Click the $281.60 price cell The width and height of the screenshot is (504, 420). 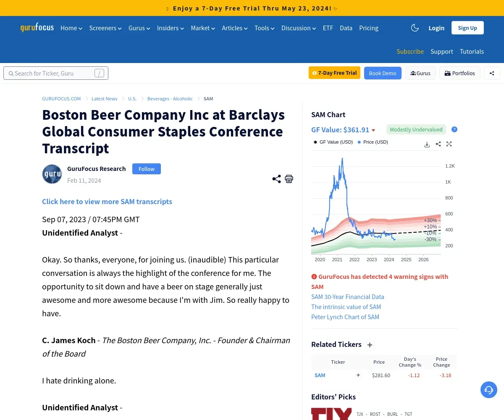coord(381,375)
